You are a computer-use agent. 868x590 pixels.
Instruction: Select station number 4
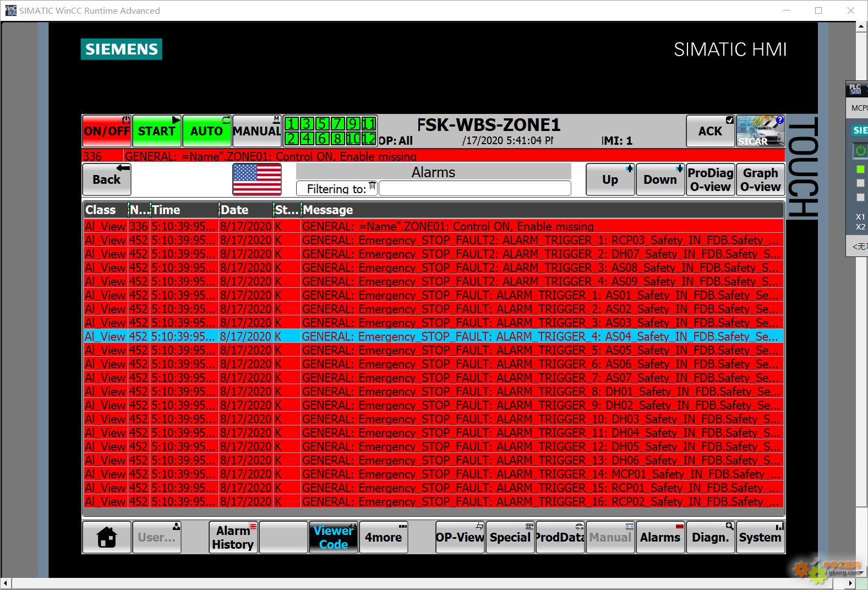click(x=307, y=139)
